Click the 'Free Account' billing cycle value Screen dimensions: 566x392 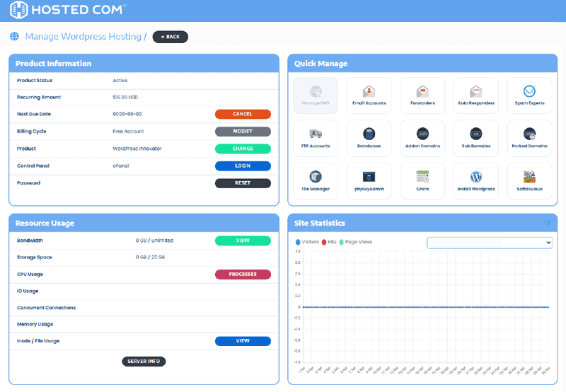[x=128, y=132]
